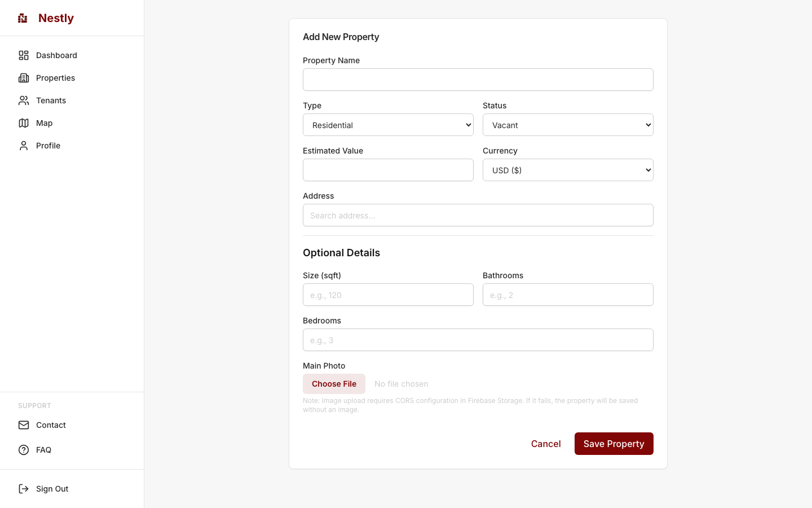
Task: Open the Type dropdown showing Residential
Action: [x=388, y=125]
